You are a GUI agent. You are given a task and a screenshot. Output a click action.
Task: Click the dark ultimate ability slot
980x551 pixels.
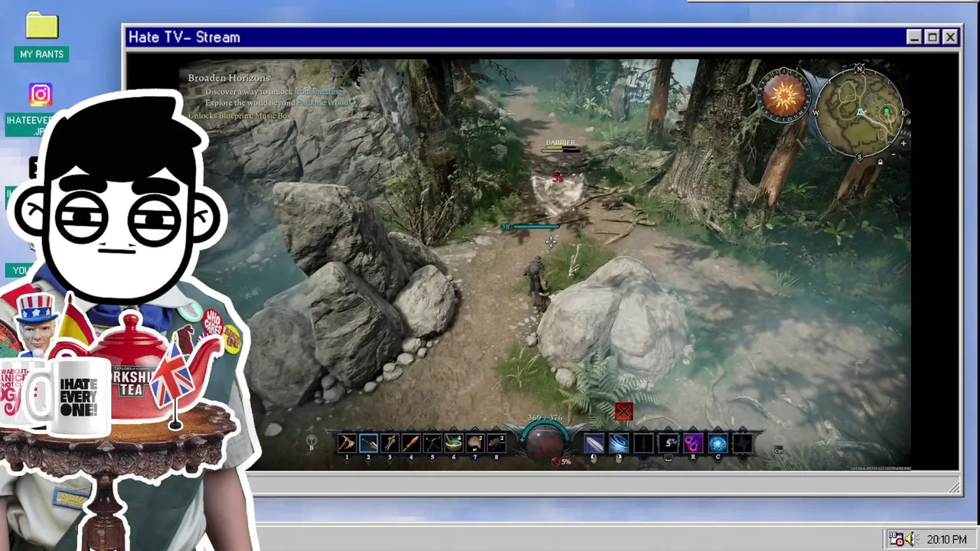[x=742, y=443]
